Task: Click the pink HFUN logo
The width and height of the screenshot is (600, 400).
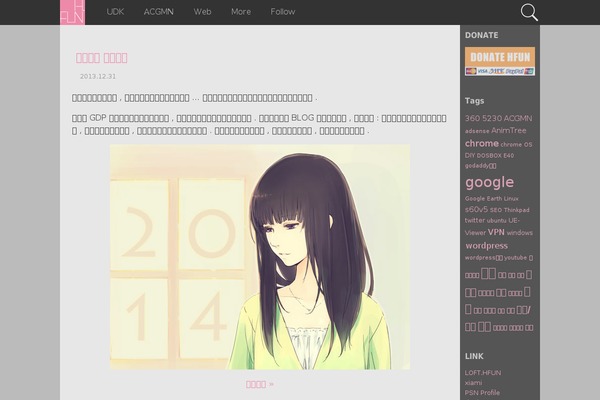Action: (x=72, y=12)
